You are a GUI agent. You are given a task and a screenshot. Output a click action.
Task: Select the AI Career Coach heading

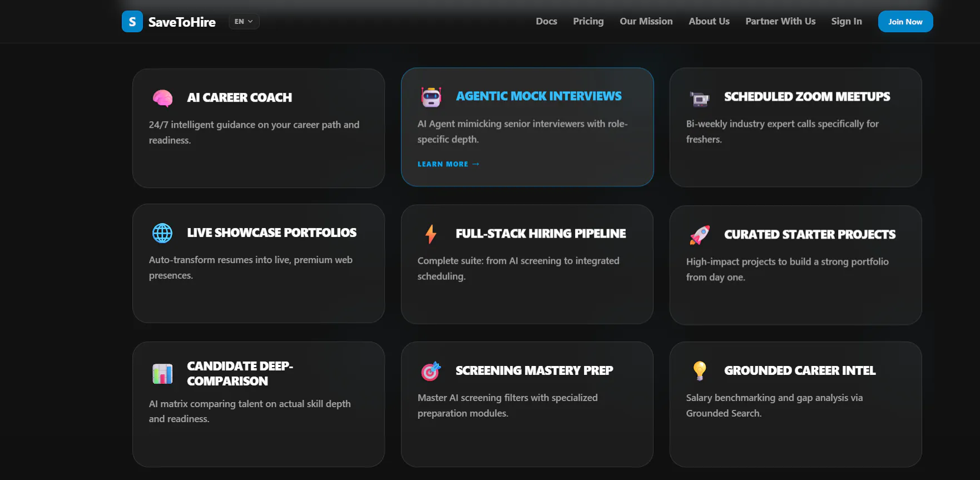(x=240, y=97)
